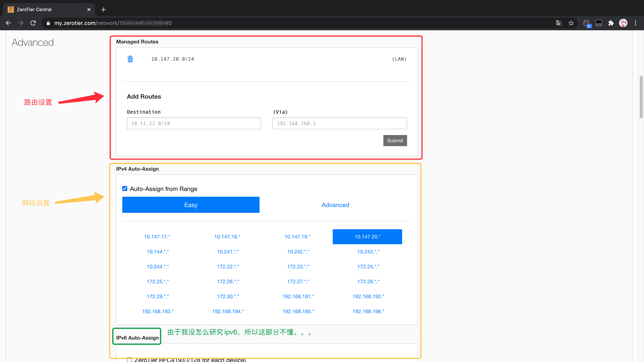
Task: Pick the 192.168.196.* address range
Action: (368, 311)
